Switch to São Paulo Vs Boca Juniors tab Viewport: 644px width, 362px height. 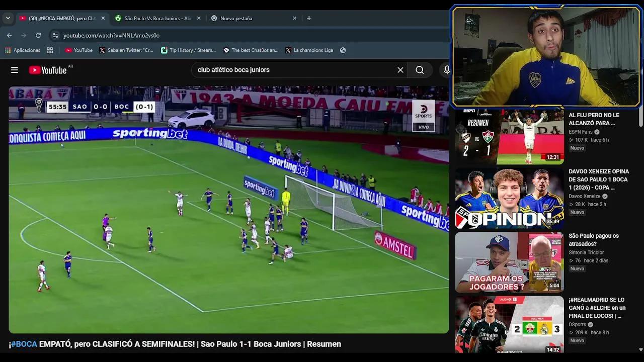(x=157, y=18)
